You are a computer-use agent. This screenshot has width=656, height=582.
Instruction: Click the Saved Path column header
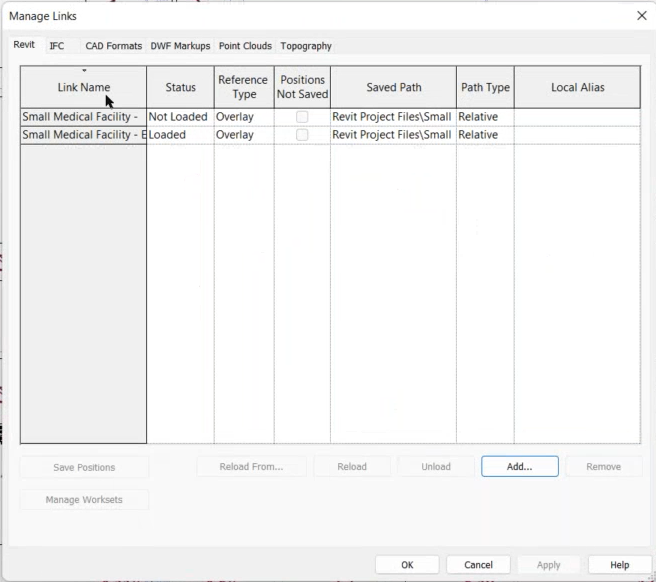pos(393,87)
